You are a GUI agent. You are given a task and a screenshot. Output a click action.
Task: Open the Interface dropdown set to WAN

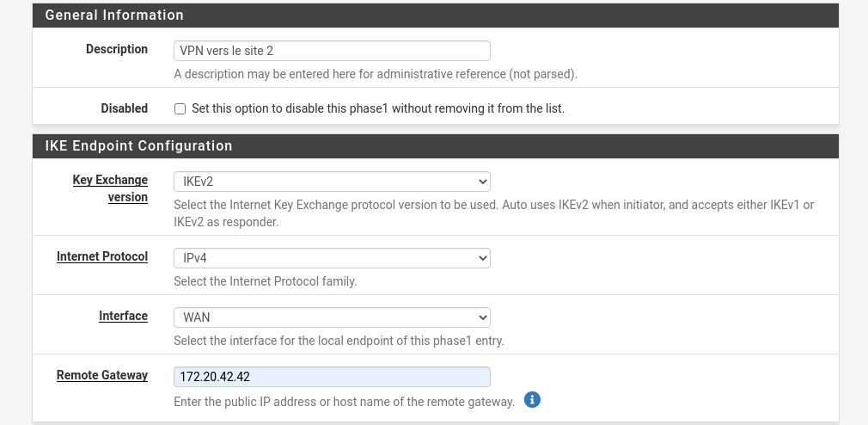click(x=332, y=317)
